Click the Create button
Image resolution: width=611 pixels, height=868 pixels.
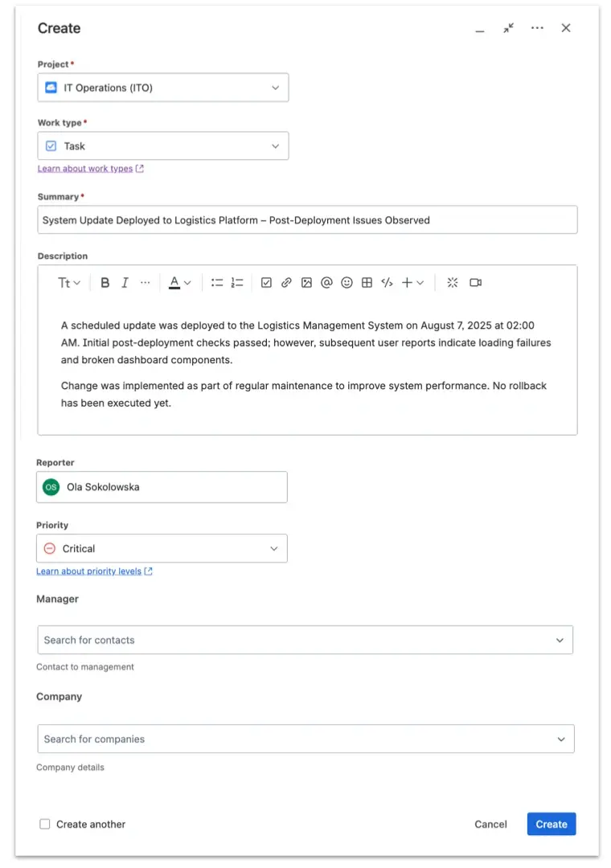pyautogui.click(x=551, y=824)
